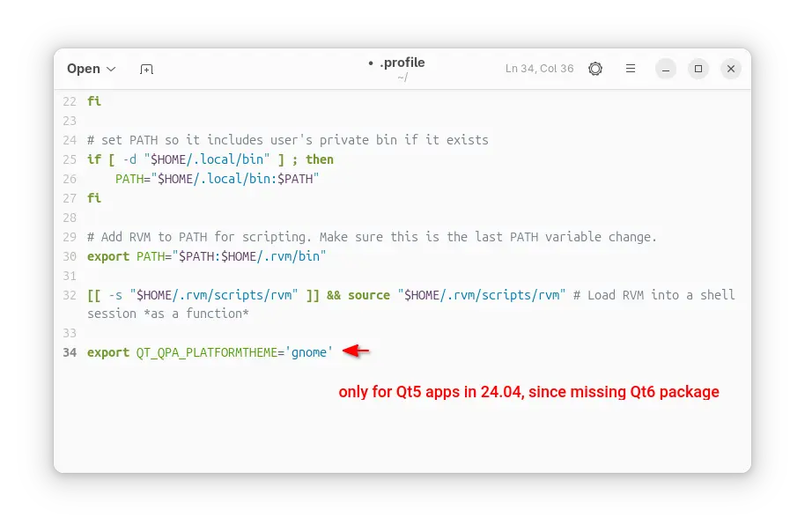
Task: Expand the Open dropdown chevron
Action: pos(111,69)
